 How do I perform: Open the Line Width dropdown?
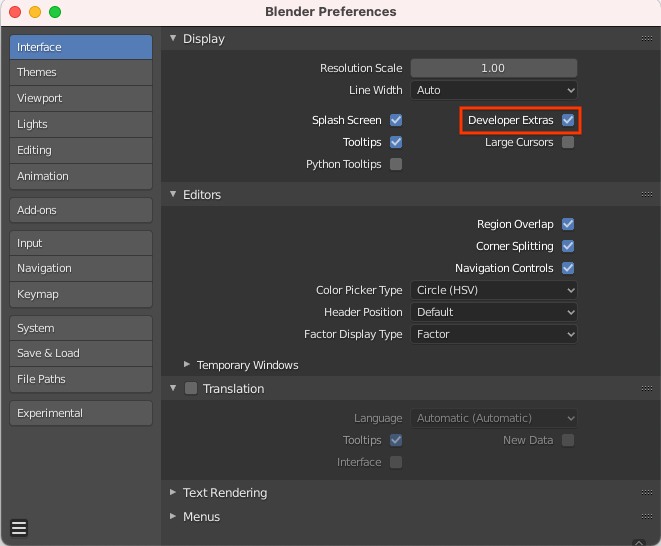click(x=494, y=90)
